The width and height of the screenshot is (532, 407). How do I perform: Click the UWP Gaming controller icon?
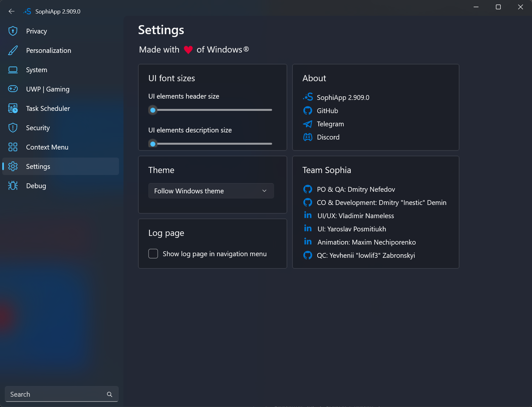tap(13, 89)
